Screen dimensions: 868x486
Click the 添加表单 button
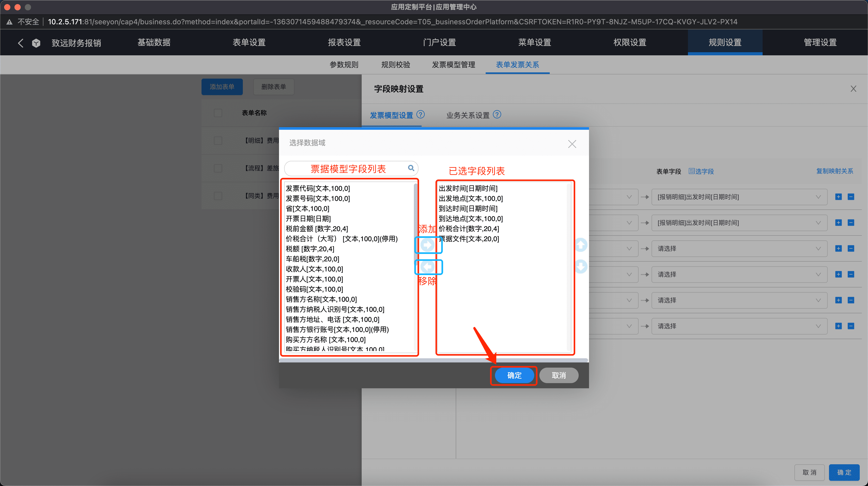point(222,87)
